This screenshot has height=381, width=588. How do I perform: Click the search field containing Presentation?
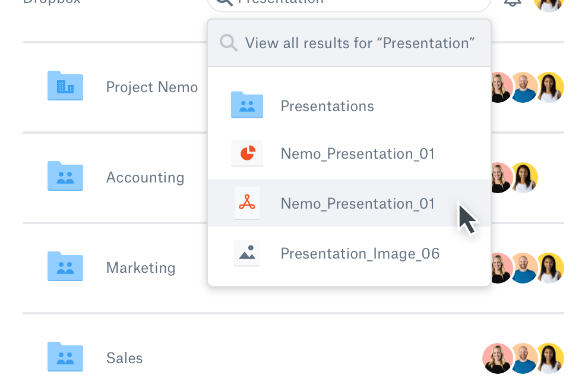click(x=349, y=3)
